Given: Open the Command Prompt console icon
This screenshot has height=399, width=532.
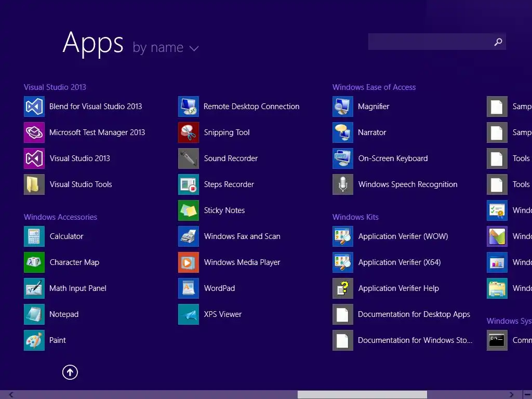Looking at the screenshot, I should click(x=497, y=340).
